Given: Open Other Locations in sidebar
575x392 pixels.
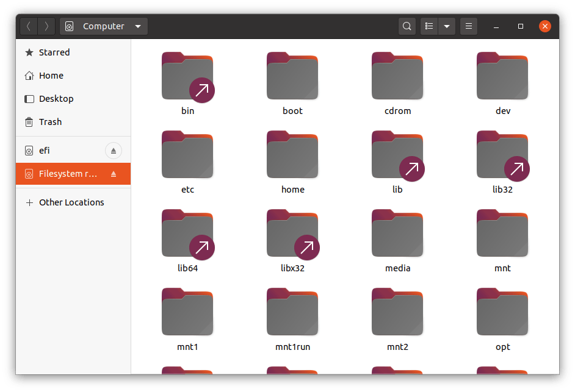Looking at the screenshot, I should point(71,202).
